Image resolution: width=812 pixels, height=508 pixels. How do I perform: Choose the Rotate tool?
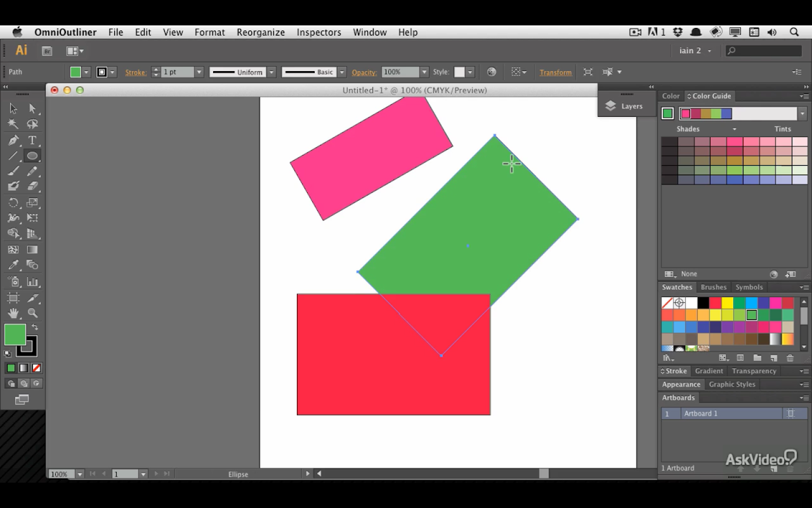point(13,203)
